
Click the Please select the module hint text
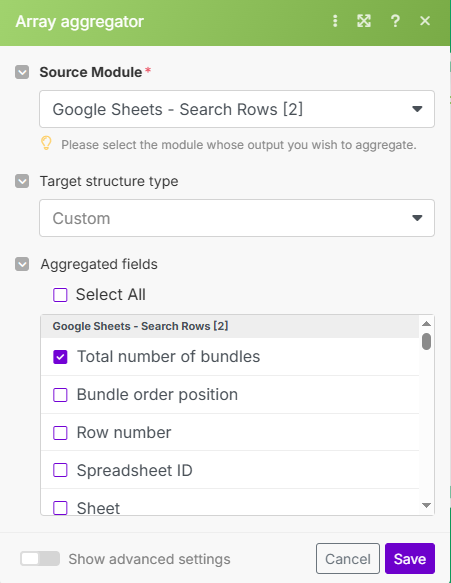[239, 145]
